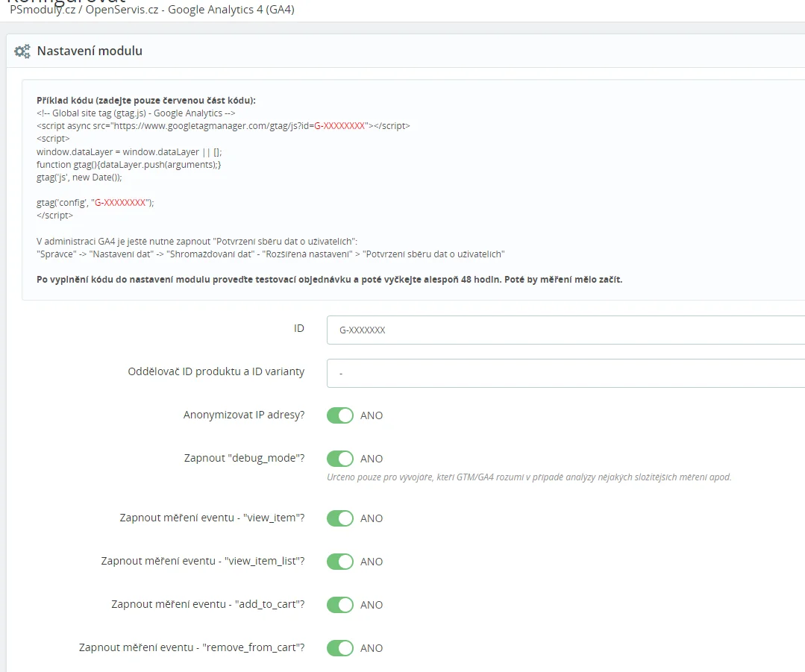Click the debug_mode help text for developers
This screenshot has width=805, height=672.
(x=528, y=477)
